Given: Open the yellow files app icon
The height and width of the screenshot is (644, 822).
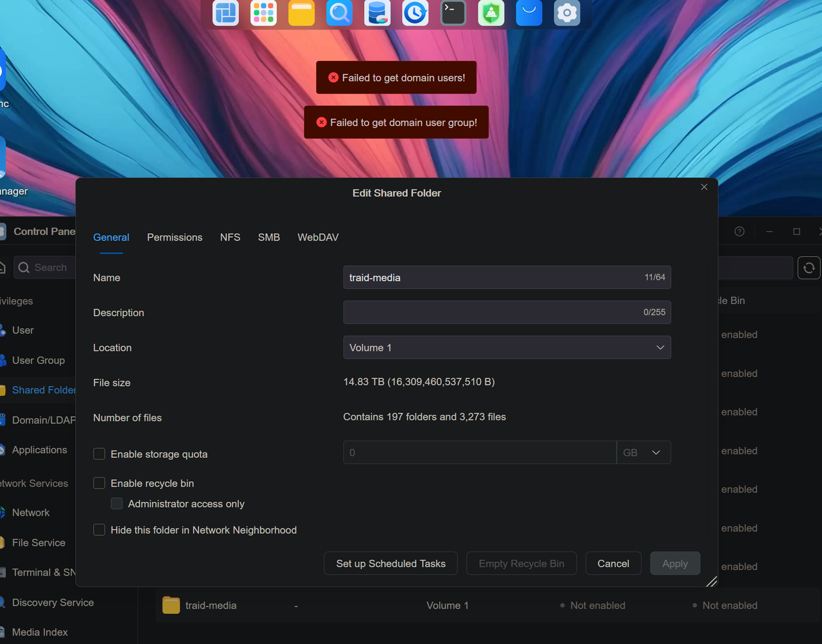Looking at the screenshot, I should 301,13.
